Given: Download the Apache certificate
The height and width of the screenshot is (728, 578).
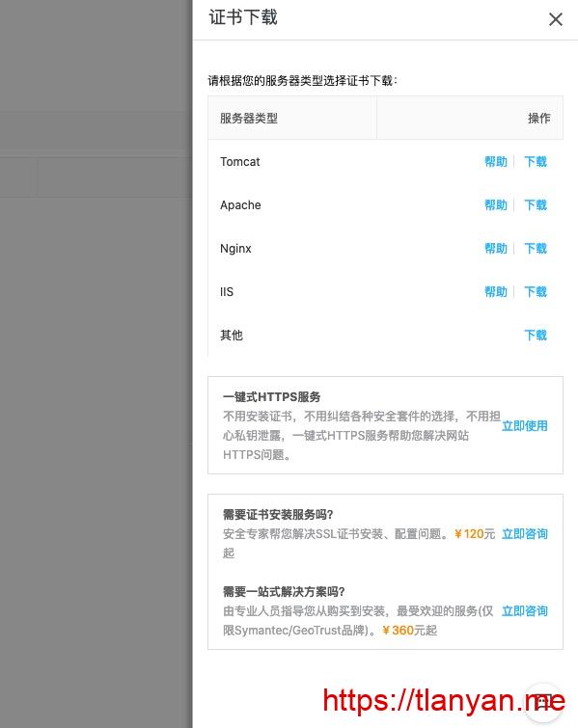Looking at the screenshot, I should [536, 204].
